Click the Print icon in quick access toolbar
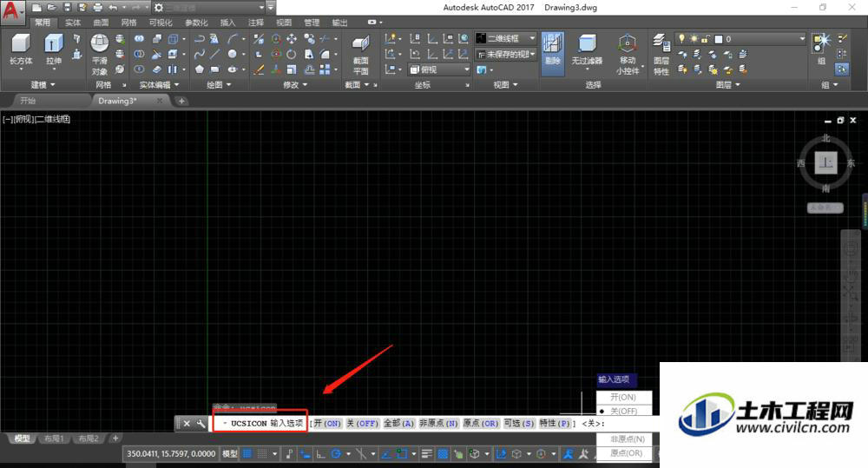The width and height of the screenshot is (868, 468). pos(98,7)
